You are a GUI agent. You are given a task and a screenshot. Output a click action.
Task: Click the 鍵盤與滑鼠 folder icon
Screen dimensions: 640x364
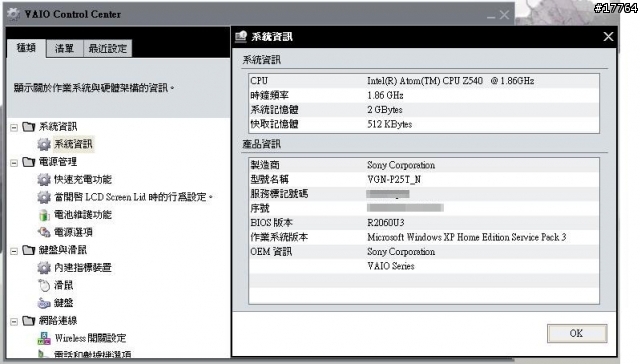tap(29, 250)
